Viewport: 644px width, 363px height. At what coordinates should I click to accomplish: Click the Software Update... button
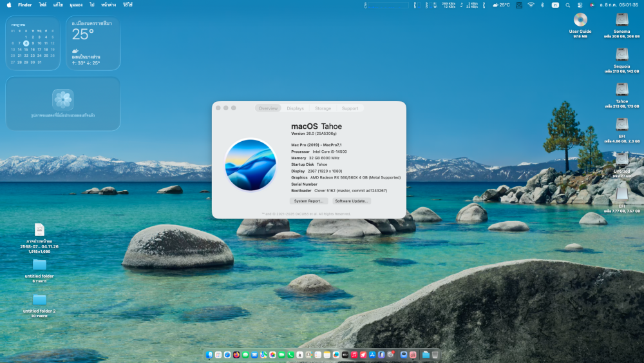[x=351, y=201]
